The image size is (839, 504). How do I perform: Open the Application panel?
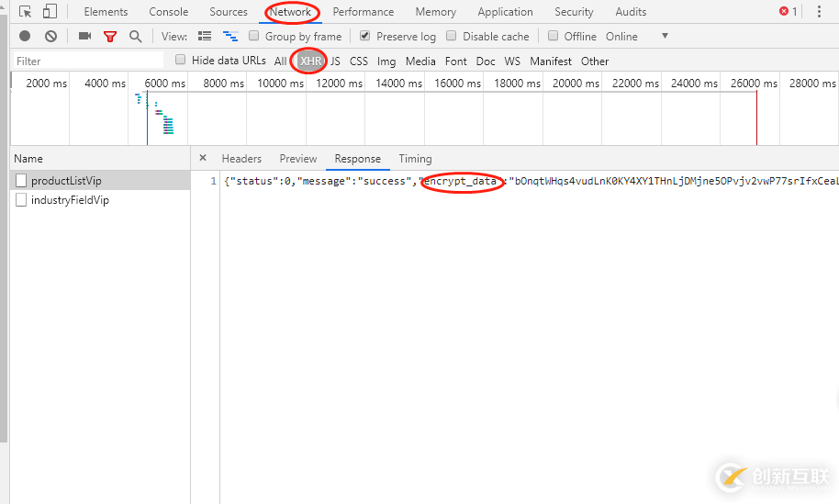(505, 12)
